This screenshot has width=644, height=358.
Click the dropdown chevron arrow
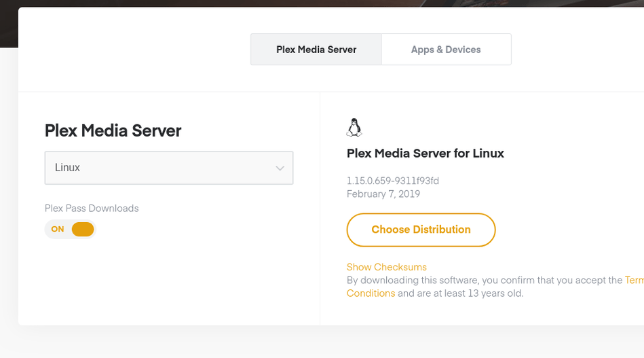[x=280, y=168]
